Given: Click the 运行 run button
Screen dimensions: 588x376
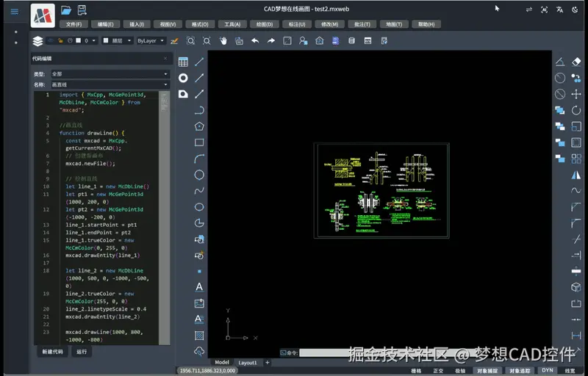Looking at the screenshot, I should coord(82,352).
